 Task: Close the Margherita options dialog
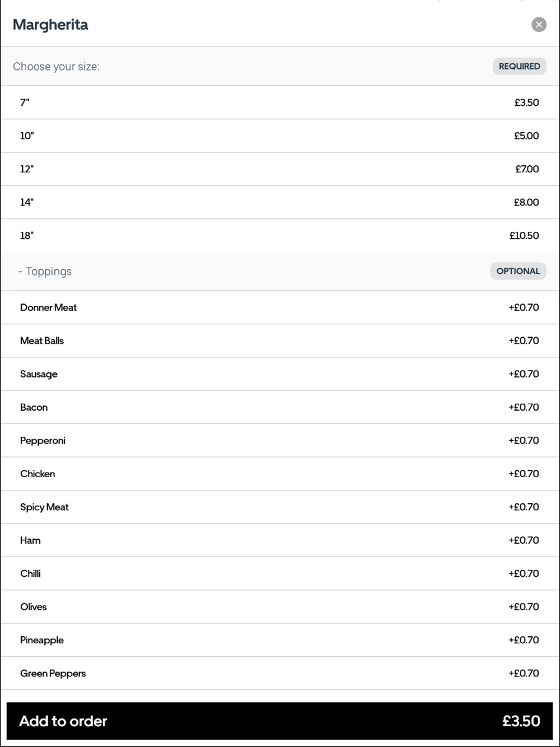pyautogui.click(x=539, y=25)
